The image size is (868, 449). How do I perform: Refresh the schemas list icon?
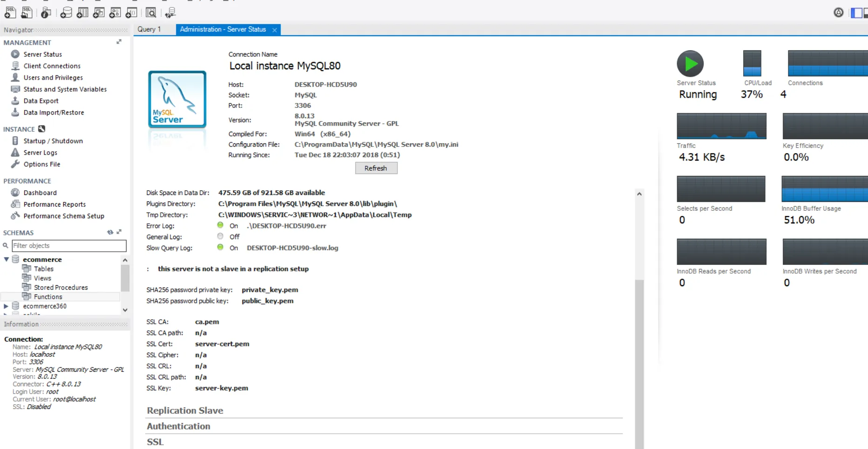[110, 232]
